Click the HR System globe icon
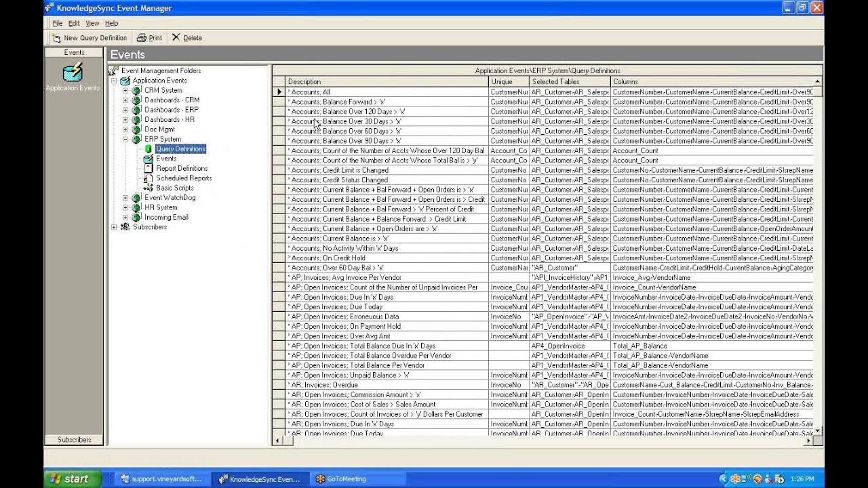The height and width of the screenshot is (488, 868). 136,207
